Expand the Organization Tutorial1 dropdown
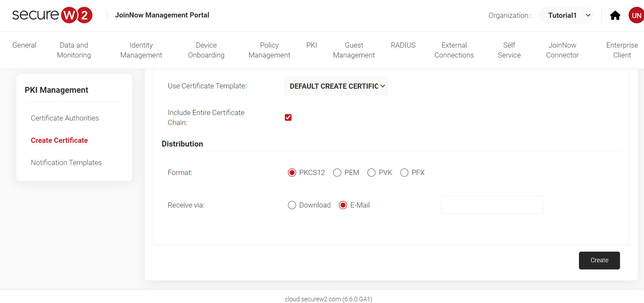The width and height of the screenshot is (644, 303). (566, 15)
